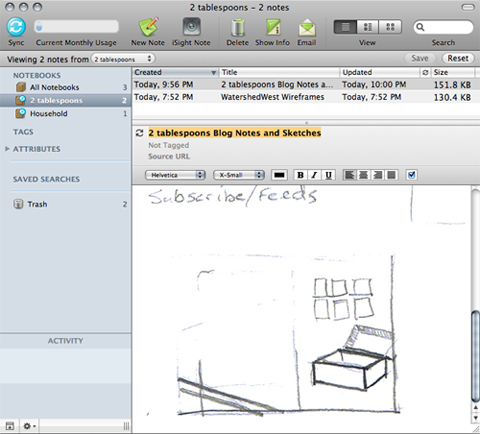The width and height of the screenshot is (480, 434).
Task: Toggle Underline formatting
Action: tap(328, 175)
